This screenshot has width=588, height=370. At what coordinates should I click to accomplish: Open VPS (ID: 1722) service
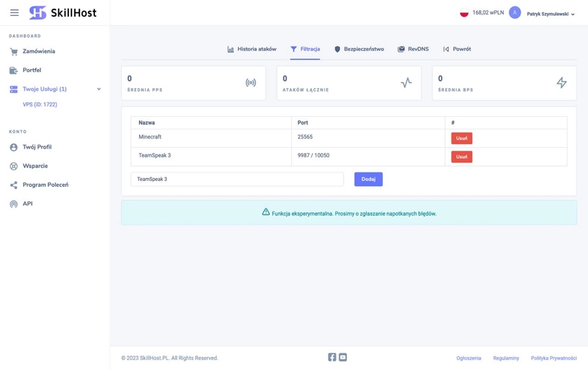tap(40, 105)
